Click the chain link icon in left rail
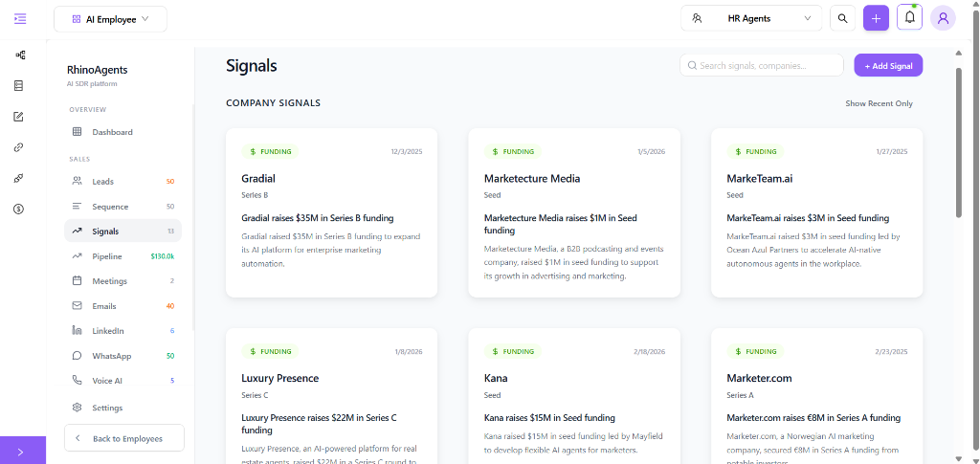This screenshot has height=464, width=980. (x=19, y=147)
